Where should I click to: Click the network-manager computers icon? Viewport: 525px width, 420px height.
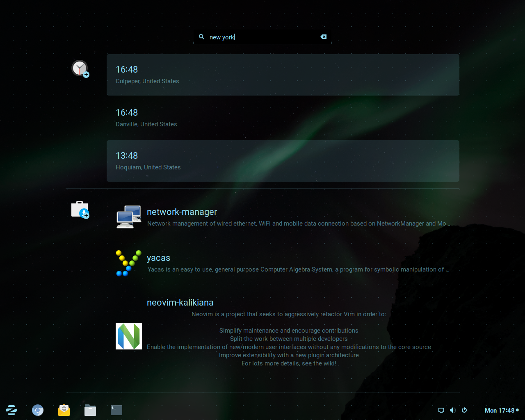point(129,217)
